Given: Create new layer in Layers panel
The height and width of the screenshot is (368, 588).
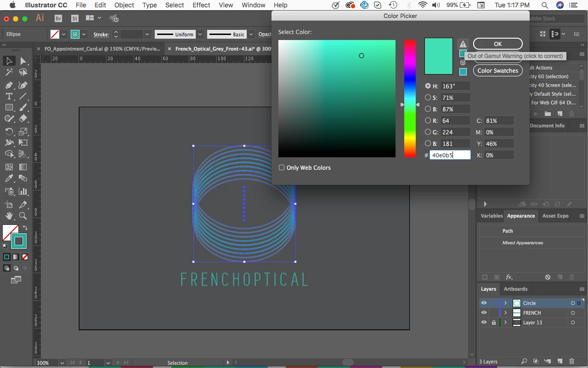Looking at the screenshot, I should [x=560, y=362].
